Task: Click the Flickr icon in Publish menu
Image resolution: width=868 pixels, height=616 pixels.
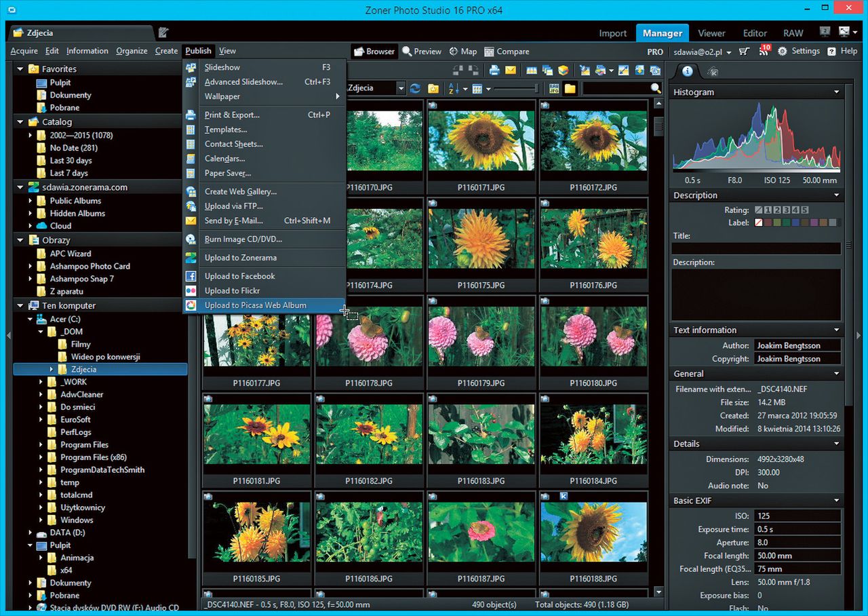Action: (x=191, y=290)
